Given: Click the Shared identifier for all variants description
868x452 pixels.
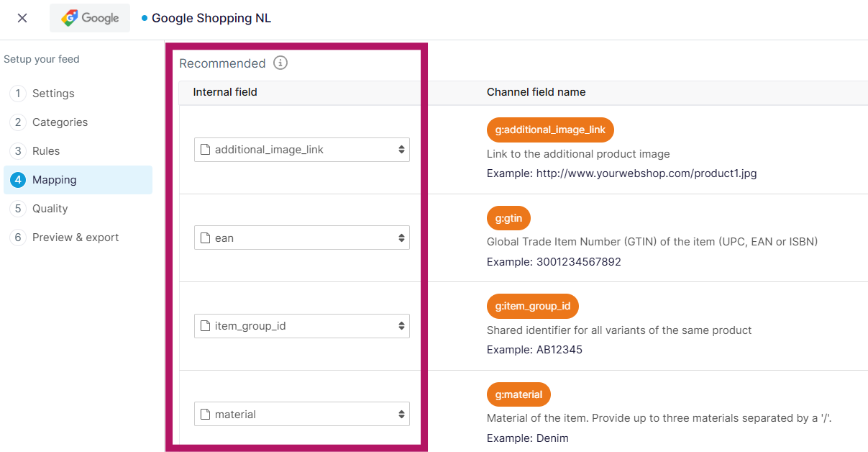Looking at the screenshot, I should click(619, 330).
